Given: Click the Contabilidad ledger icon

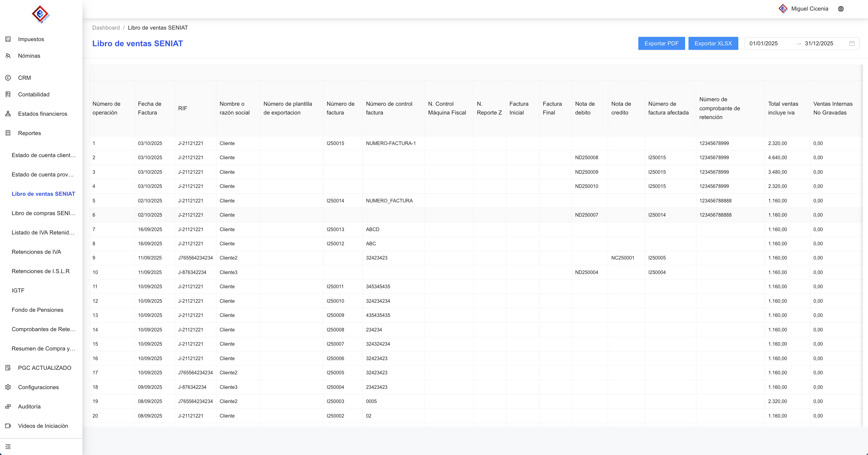Looking at the screenshot, I should pos(8,94).
